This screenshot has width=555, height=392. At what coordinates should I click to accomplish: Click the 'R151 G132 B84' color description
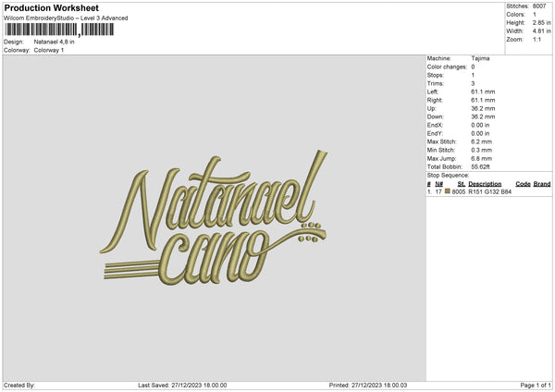coord(490,191)
